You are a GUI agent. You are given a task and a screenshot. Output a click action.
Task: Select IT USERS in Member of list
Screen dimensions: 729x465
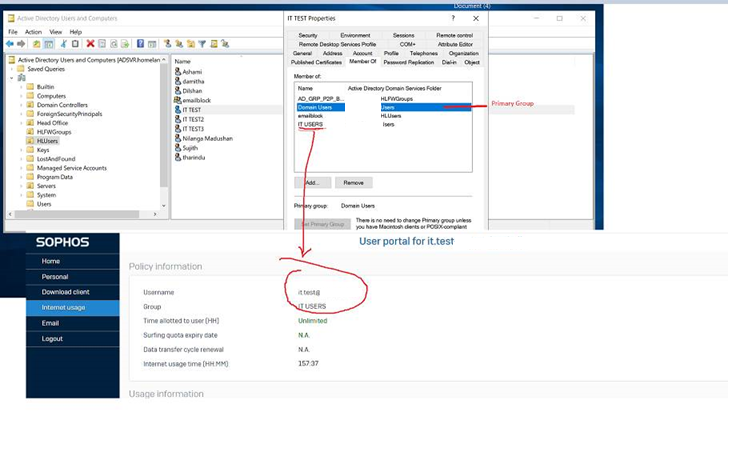coord(310,124)
